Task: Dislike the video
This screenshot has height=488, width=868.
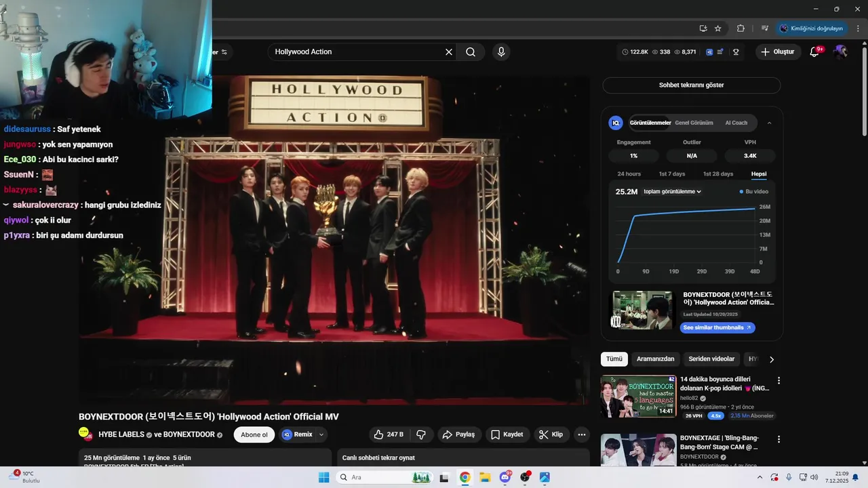Action: [x=421, y=434]
